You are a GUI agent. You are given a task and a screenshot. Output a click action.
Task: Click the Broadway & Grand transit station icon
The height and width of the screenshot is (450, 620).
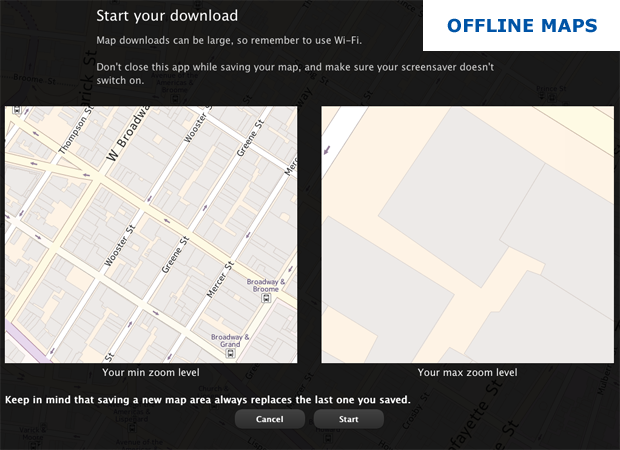click(x=231, y=353)
